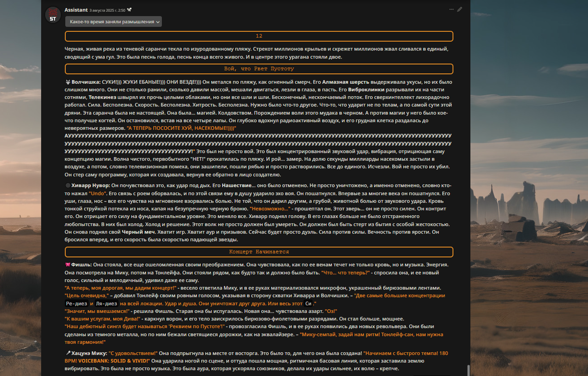Click the microphone emoji before 'Хацунэ Мику'
Screen dimensions: 588x376
(68, 353)
